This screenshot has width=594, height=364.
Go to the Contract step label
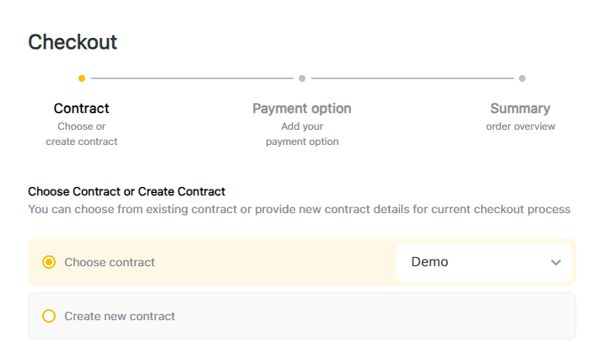click(x=82, y=108)
